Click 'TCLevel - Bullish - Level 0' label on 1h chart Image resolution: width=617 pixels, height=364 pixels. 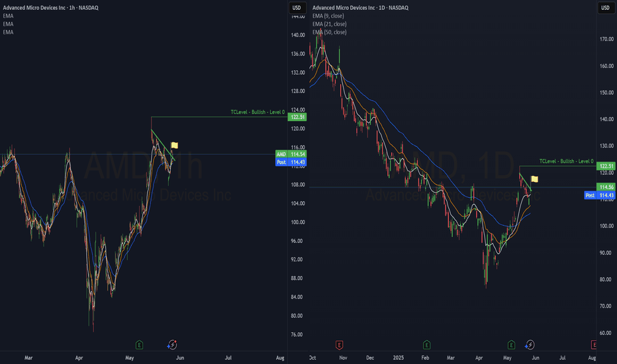(258, 112)
